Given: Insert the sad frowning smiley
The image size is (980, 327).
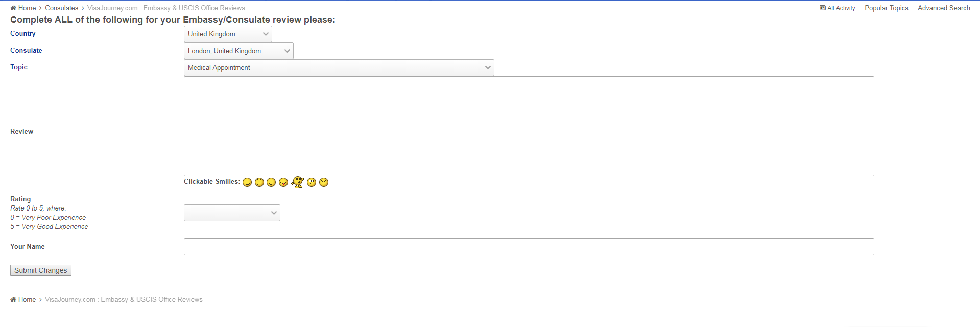Looking at the screenshot, I should click(259, 182).
